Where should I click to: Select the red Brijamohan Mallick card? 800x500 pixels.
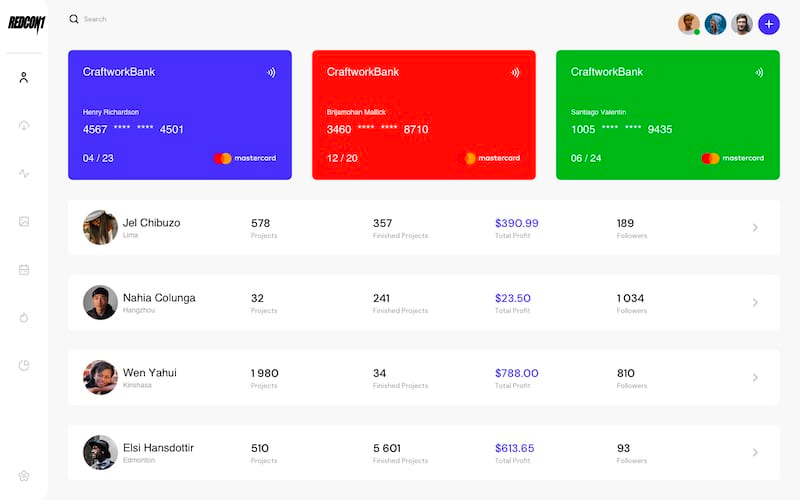pos(424,115)
